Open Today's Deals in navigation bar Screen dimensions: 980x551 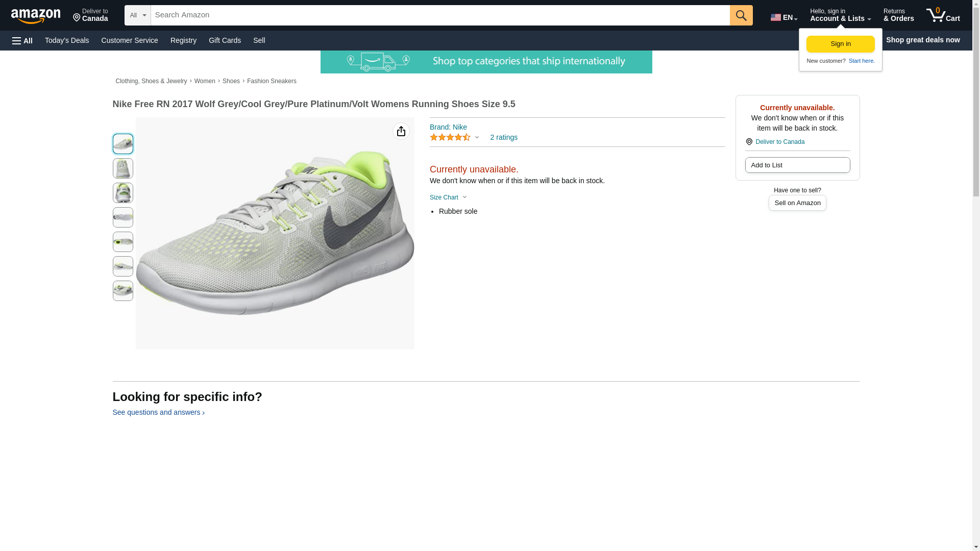[x=67, y=40]
